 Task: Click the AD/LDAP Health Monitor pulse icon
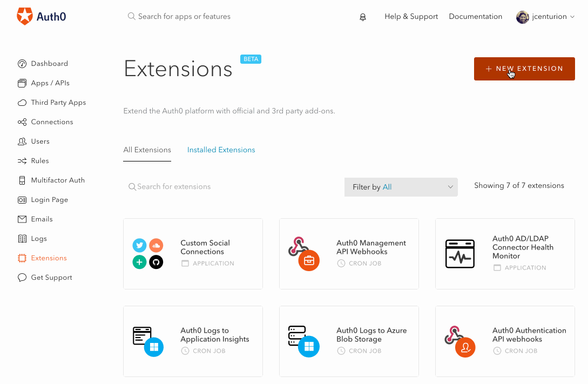[x=459, y=254]
